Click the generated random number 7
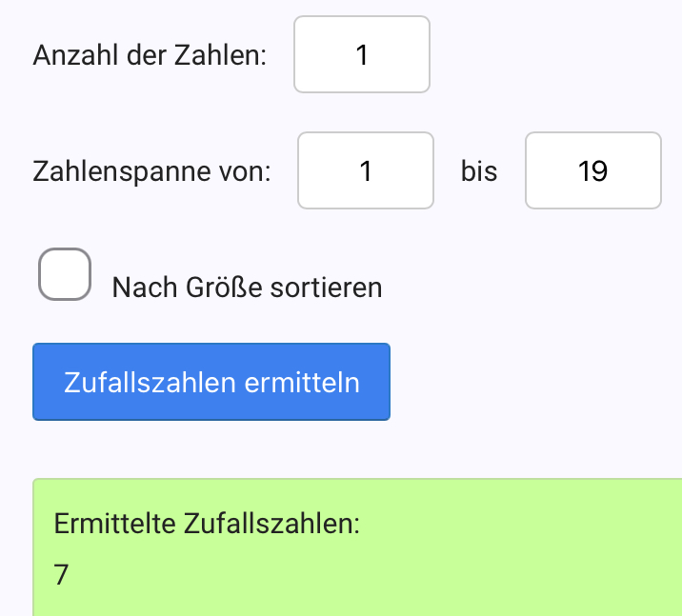This screenshot has width=682, height=616. coord(62,574)
